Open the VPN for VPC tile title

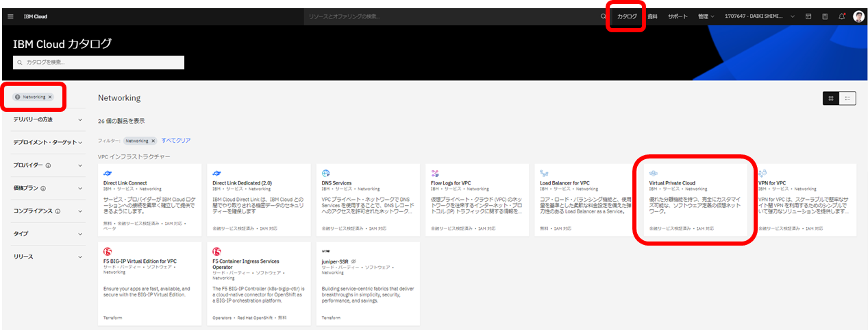tap(773, 183)
